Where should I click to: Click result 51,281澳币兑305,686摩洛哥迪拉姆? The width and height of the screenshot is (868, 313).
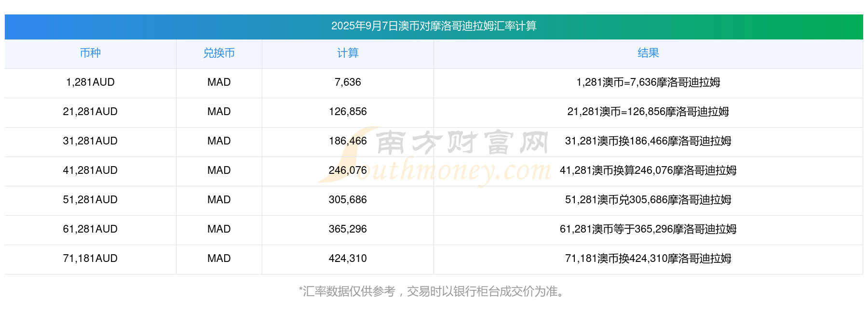pyautogui.click(x=648, y=200)
